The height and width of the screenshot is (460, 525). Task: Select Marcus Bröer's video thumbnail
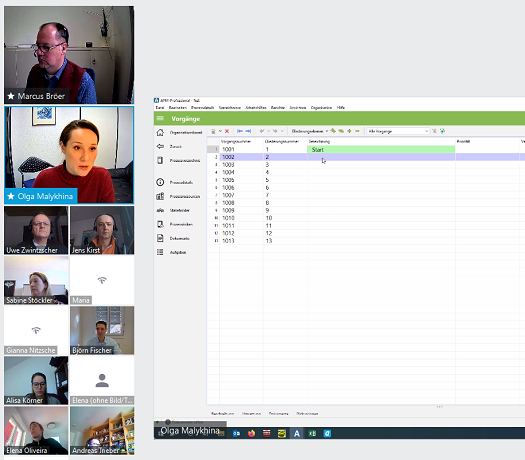[x=69, y=55]
